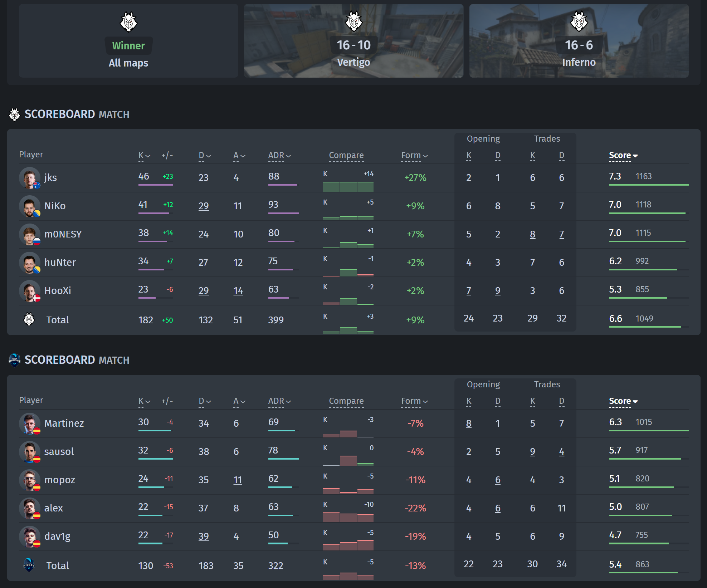Open HooXi player avatar
This screenshot has width=707, height=588.
tap(30, 291)
